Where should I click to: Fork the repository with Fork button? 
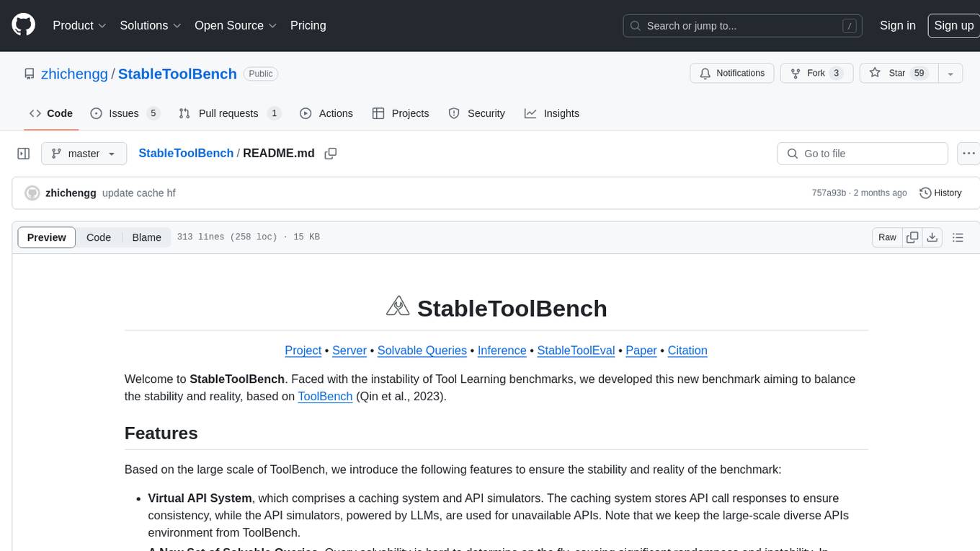[817, 74]
